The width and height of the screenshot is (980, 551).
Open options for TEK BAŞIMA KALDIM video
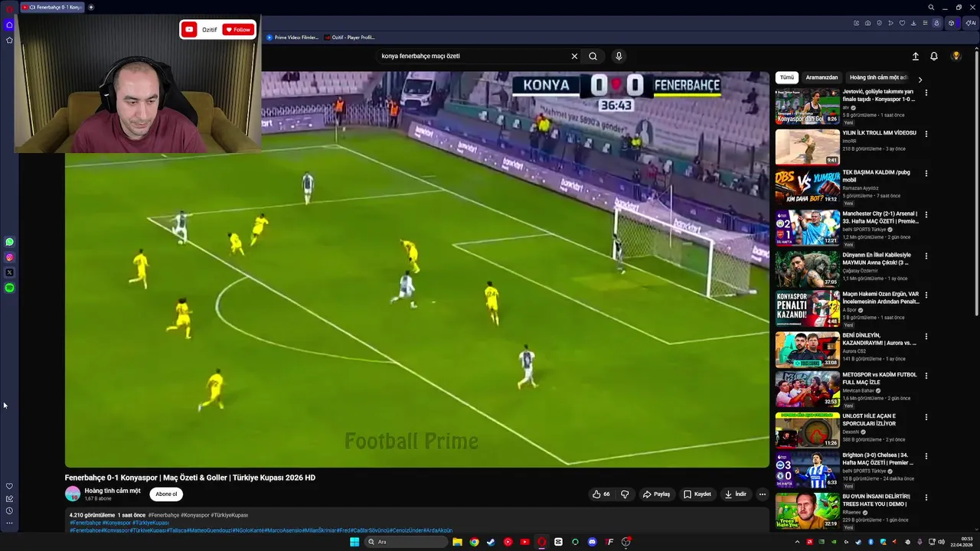pyautogui.click(x=926, y=174)
